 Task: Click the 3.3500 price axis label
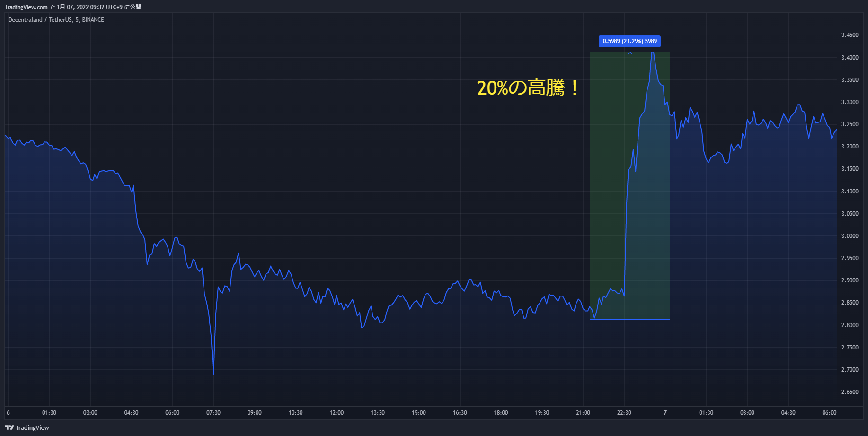tap(850, 80)
